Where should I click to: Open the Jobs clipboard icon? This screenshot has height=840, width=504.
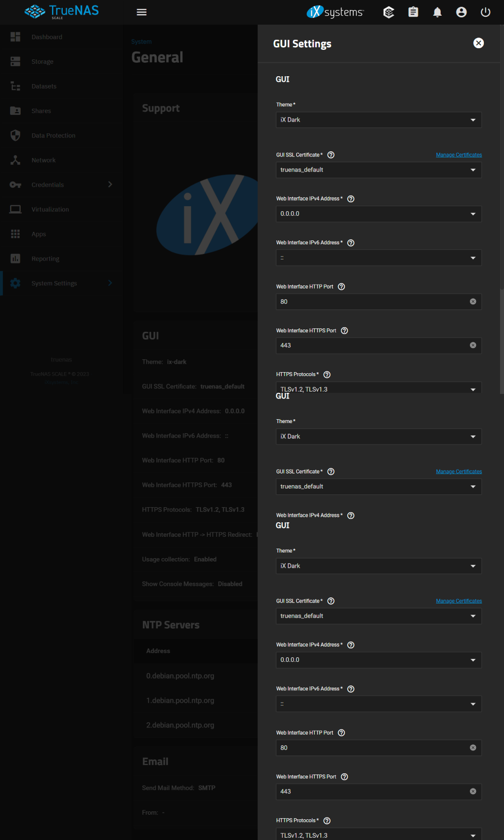coord(413,12)
